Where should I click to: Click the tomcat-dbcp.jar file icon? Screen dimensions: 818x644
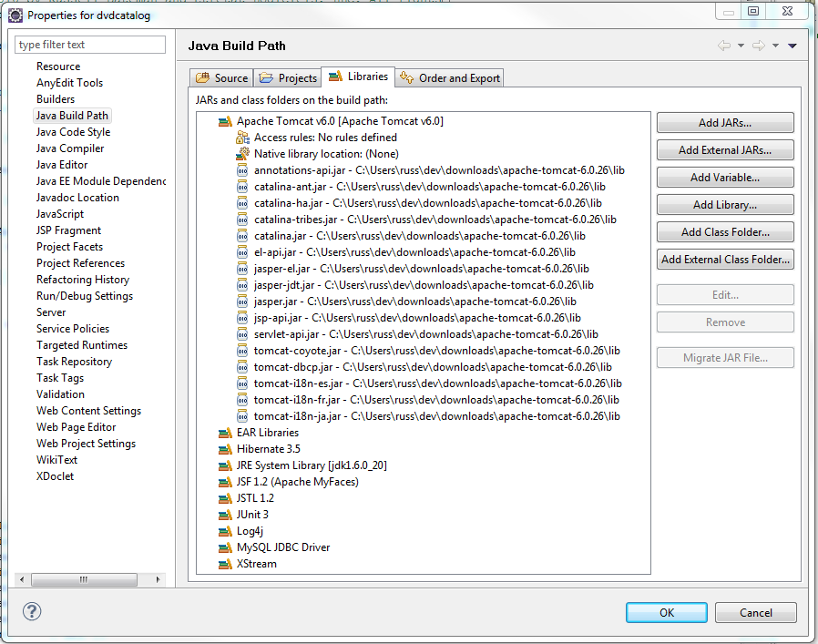click(x=242, y=367)
